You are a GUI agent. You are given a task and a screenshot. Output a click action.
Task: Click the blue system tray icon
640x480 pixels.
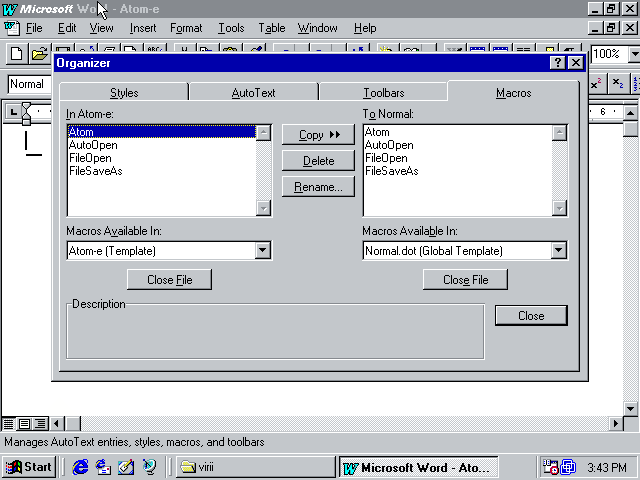[x=568, y=467]
